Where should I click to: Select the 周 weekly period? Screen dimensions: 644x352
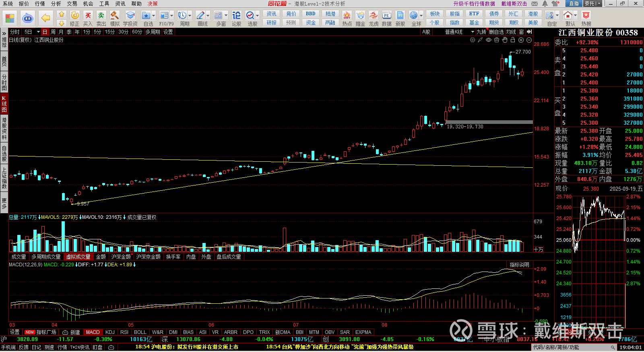click(x=53, y=32)
